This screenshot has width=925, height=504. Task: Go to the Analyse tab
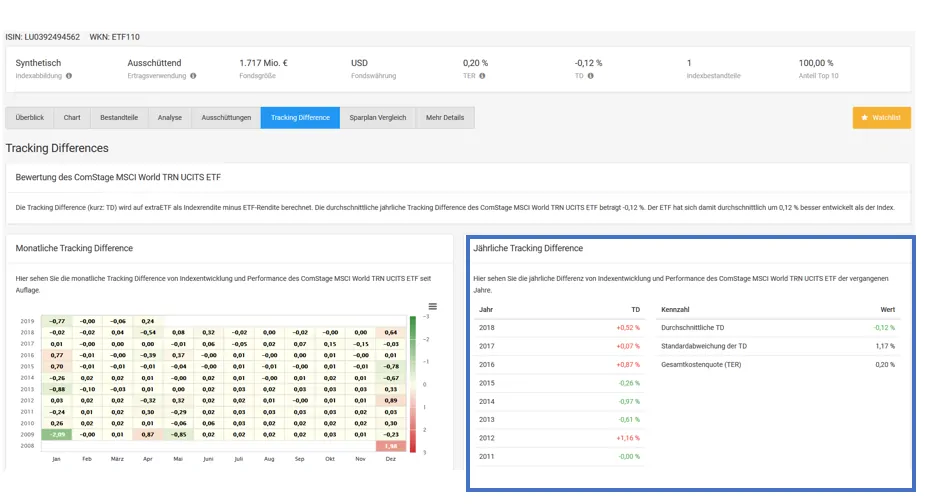click(170, 118)
